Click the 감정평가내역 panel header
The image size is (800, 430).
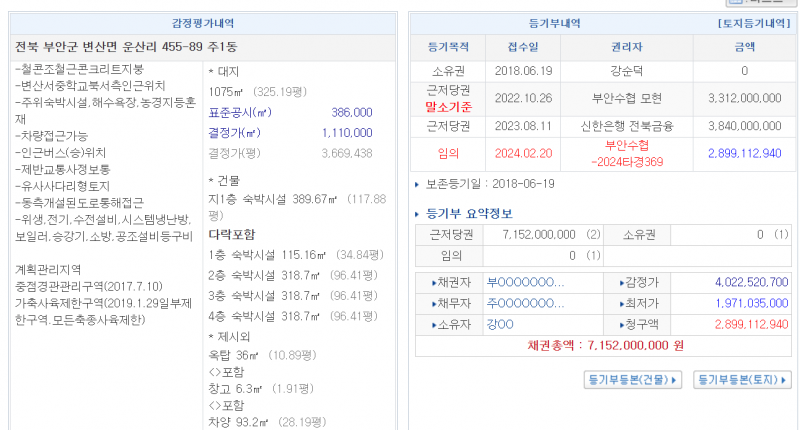coord(205,23)
